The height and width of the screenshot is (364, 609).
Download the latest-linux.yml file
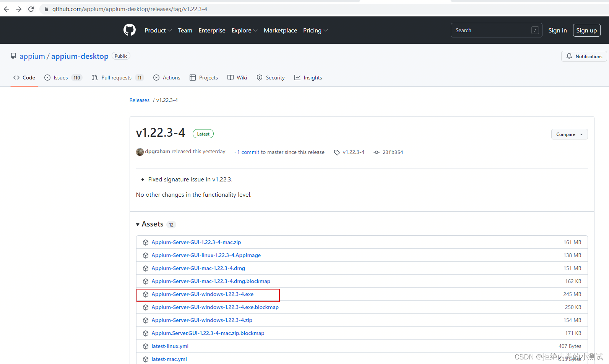coord(170,346)
